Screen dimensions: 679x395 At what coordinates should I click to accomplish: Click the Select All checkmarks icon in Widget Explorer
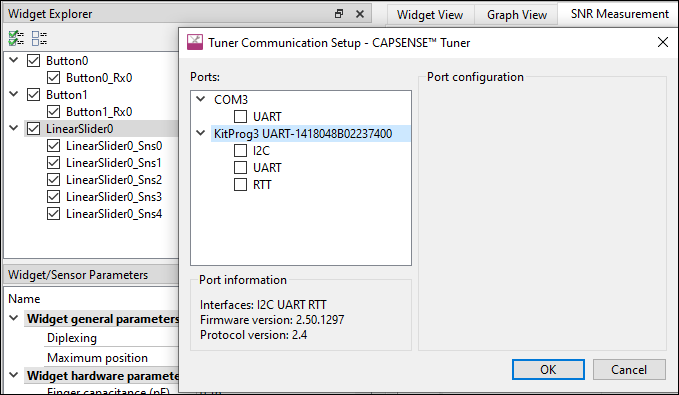click(16, 38)
